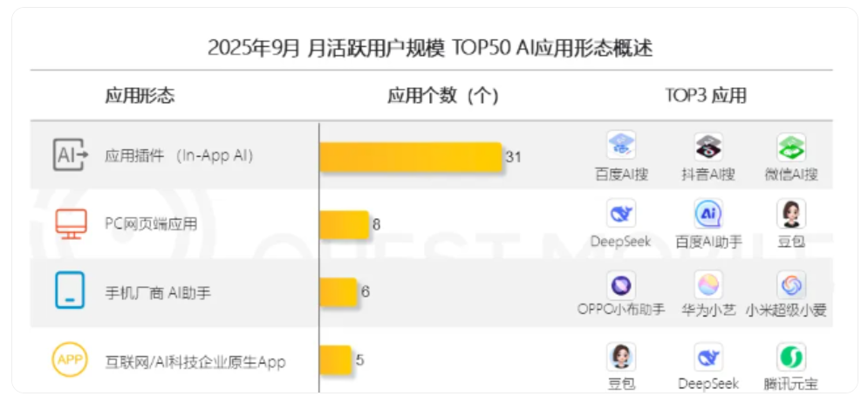Click the TOP3 应用 column header

pos(706,96)
